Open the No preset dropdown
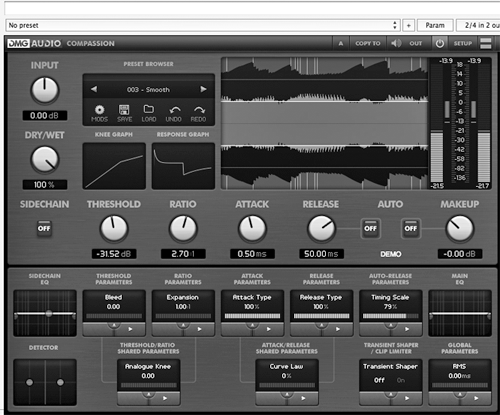The image size is (500, 415). tap(203, 25)
